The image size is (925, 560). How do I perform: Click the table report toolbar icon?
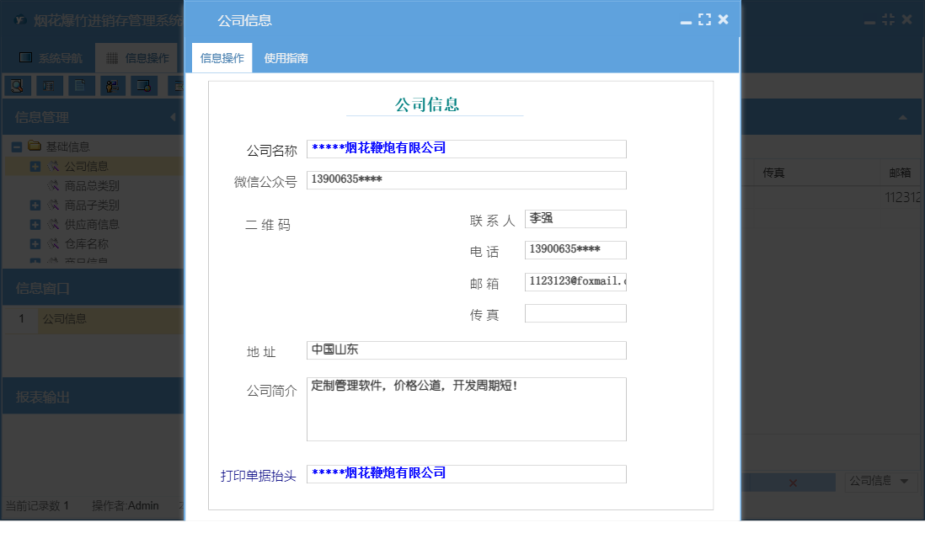pyautogui.click(x=51, y=85)
